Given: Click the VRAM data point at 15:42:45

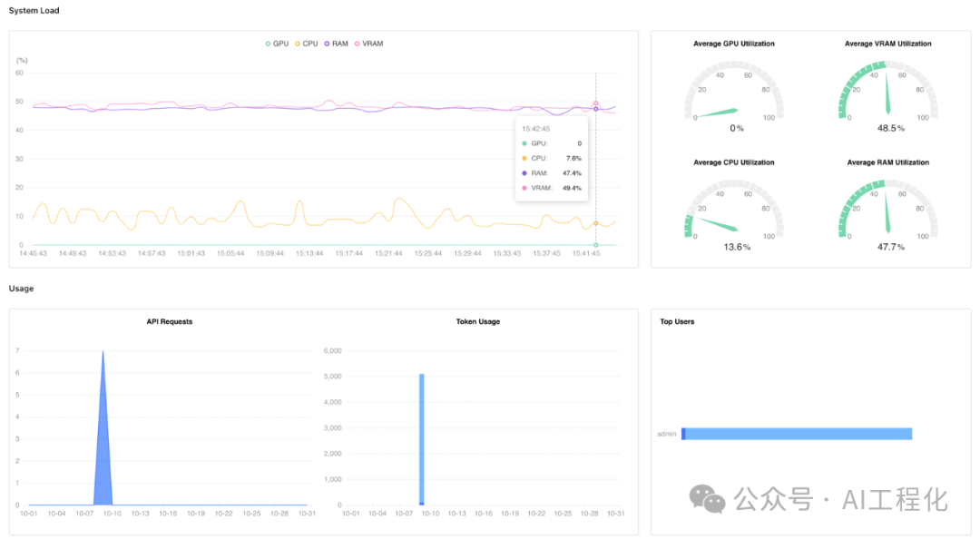Looking at the screenshot, I should click(x=595, y=103).
